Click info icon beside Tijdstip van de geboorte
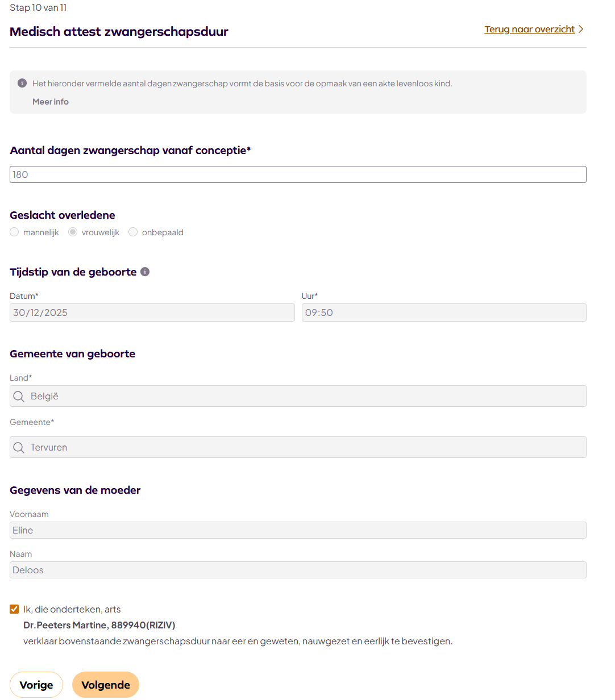Image resolution: width=615 pixels, height=700 pixels. [145, 272]
